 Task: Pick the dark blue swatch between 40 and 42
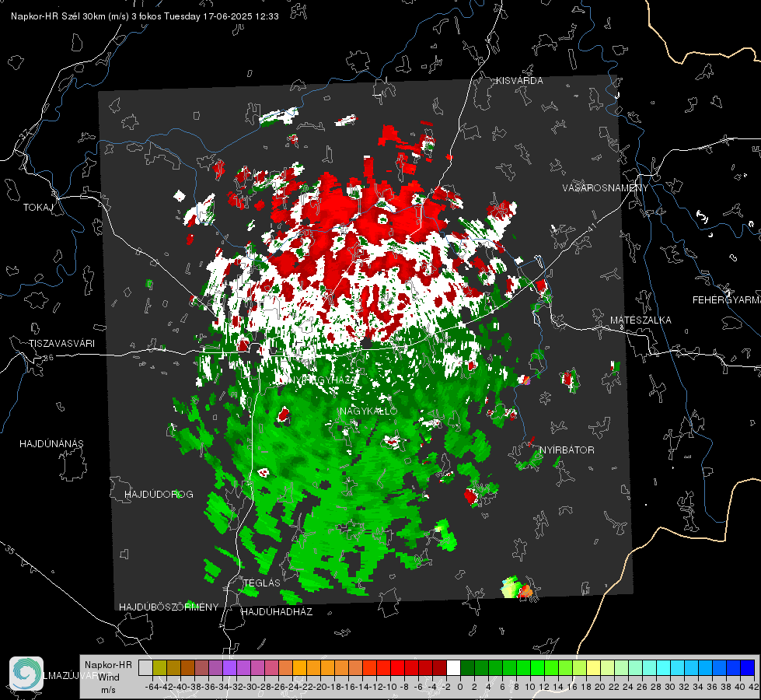tap(748, 667)
